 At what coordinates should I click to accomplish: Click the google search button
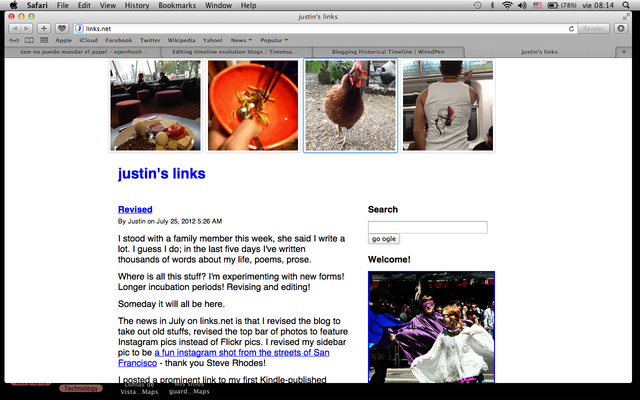point(384,239)
